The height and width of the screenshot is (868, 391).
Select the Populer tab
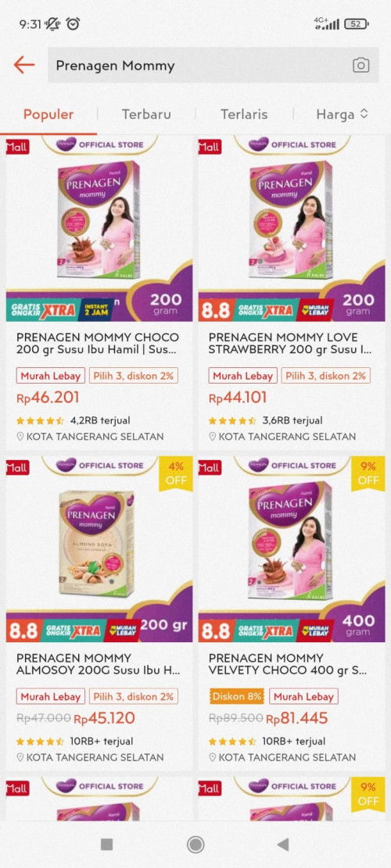[48, 114]
